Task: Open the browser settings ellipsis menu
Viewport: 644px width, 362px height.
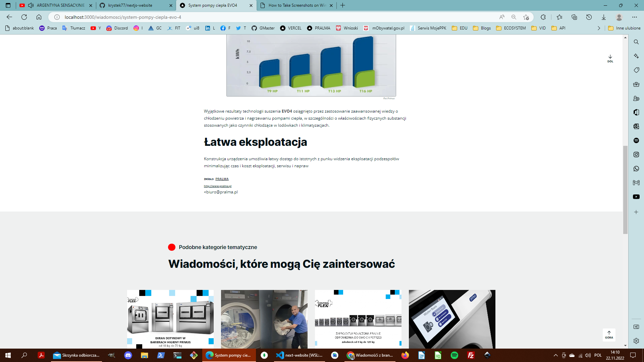Action: pyautogui.click(x=635, y=17)
